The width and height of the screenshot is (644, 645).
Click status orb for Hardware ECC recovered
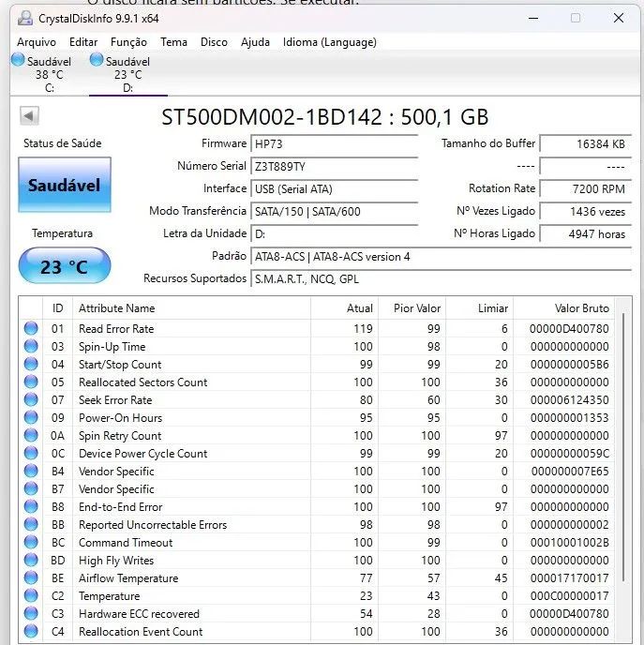click(x=31, y=613)
